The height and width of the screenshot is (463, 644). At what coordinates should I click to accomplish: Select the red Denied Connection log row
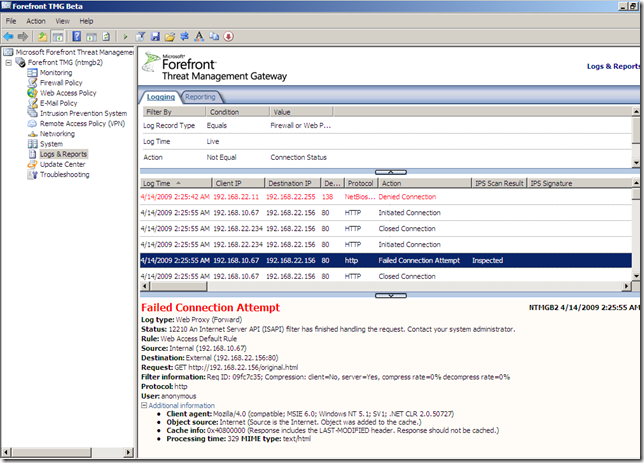tap(385, 197)
